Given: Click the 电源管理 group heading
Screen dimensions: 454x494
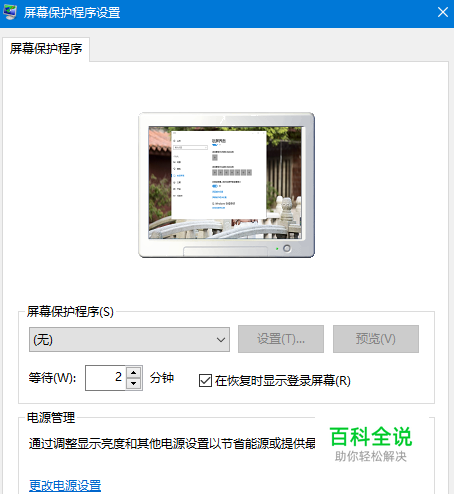Looking at the screenshot, I should click(x=51, y=418).
